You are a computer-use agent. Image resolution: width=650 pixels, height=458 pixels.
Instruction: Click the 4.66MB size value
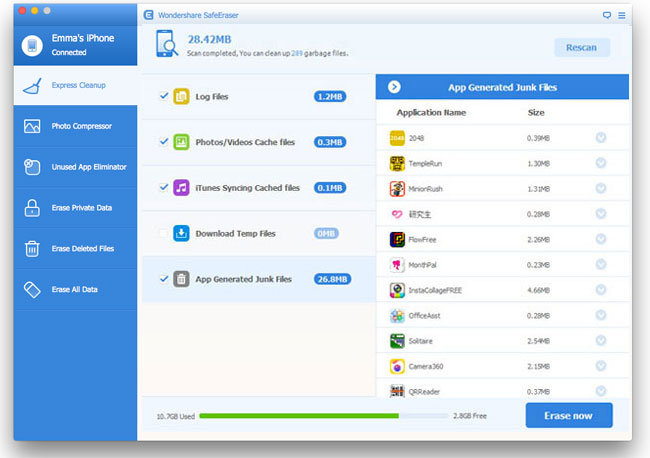pyautogui.click(x=538, y=290)
